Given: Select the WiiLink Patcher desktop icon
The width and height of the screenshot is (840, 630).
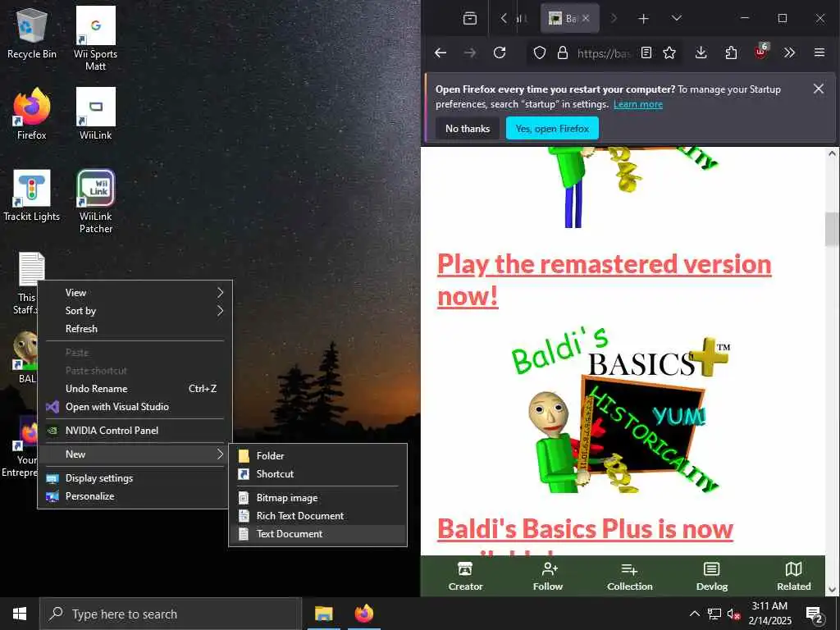Looking at the screenshot, I should (x=95, y=202).
